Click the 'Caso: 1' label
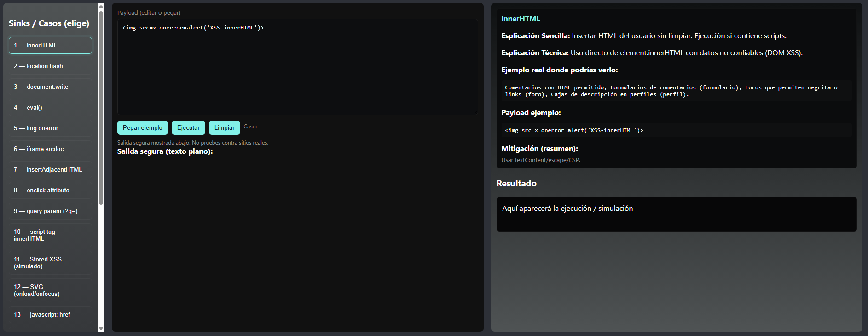 pyautogui.click(x=252, y=127)
